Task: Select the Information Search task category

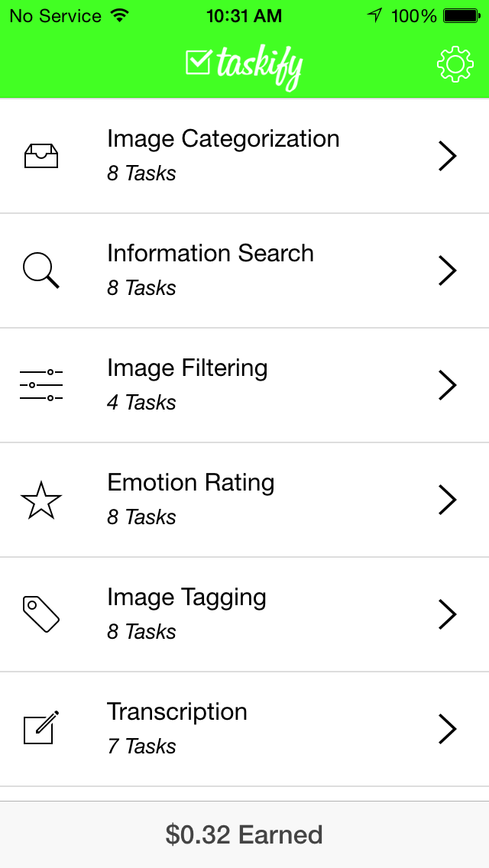Action: [x=244, y=270]
